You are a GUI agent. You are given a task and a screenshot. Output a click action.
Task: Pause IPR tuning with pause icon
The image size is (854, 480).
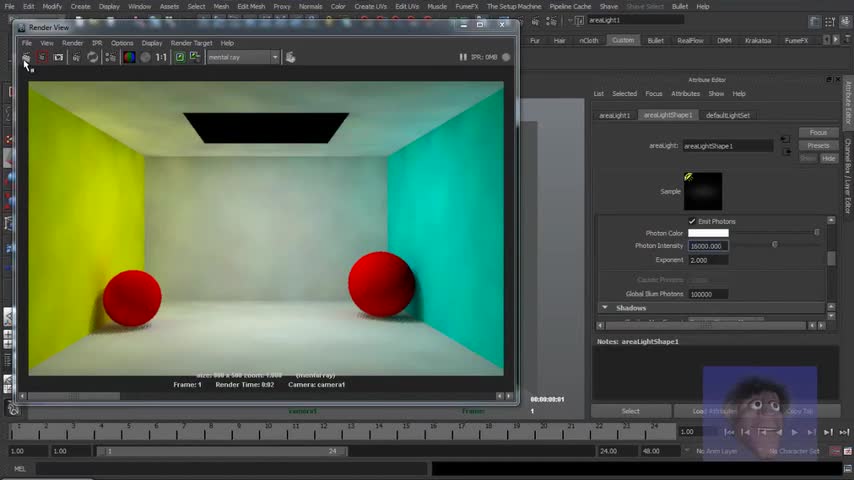[463, 57]
